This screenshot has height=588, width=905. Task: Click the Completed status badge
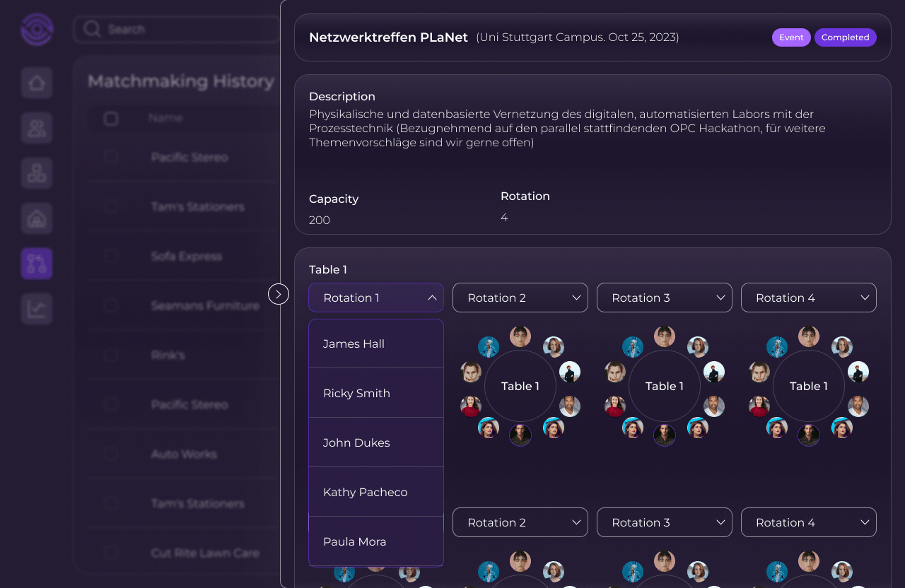845,37
